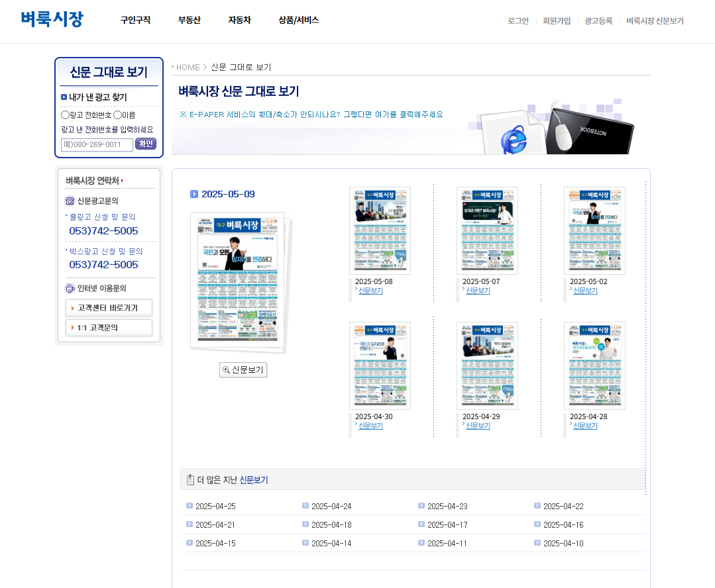Click 신문보기 link under 2025-04-30
This screenshot has height=588, width=715.
point(370,426)
